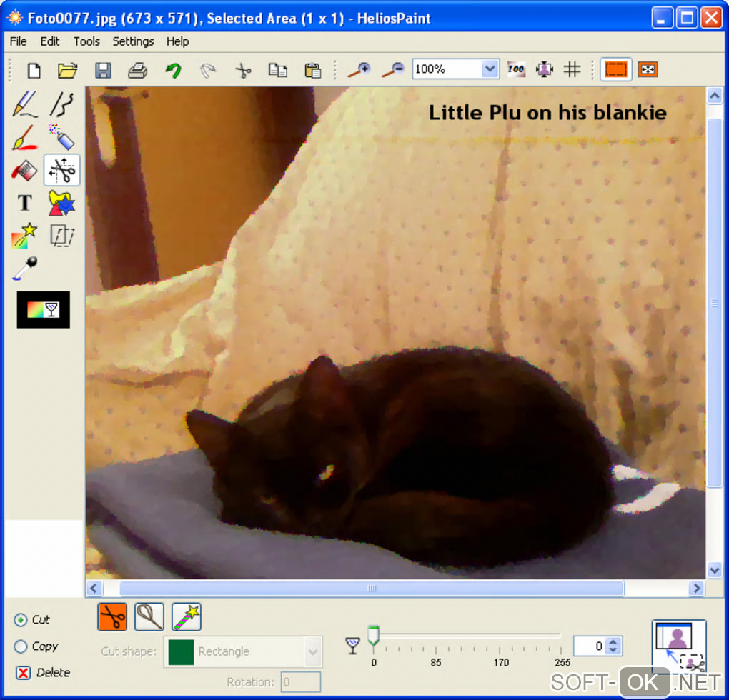Open the Settings menu

coord(133,41)
